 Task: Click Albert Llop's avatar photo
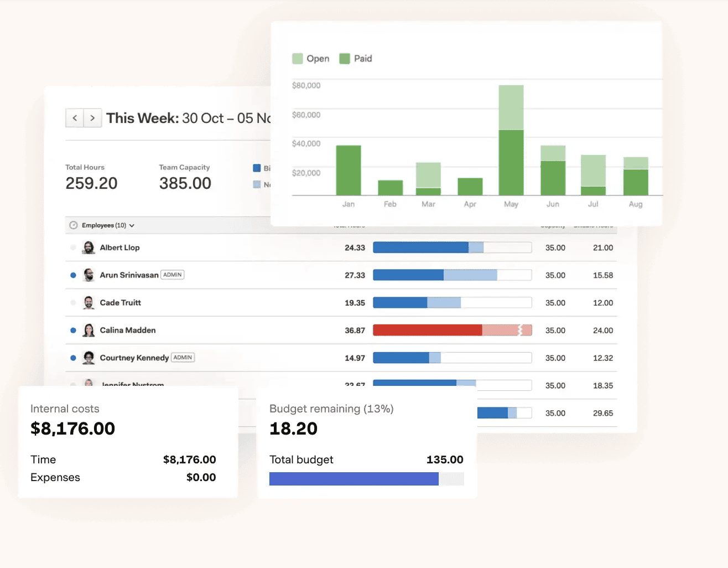click(x=89, y=247)
